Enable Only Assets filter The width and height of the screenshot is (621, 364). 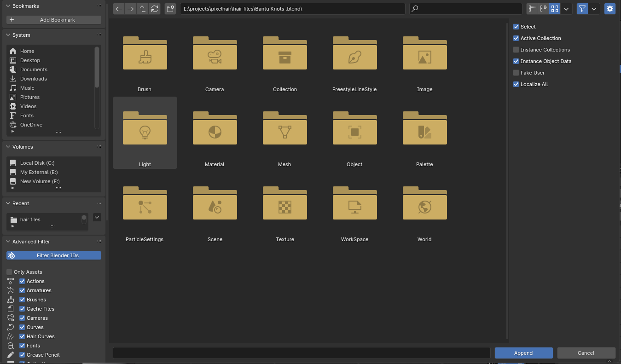pos(9,272)
